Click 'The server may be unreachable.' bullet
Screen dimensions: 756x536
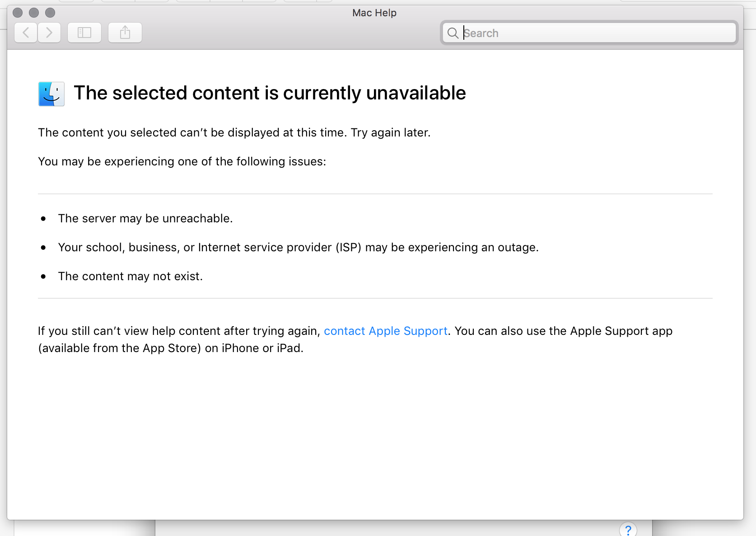pos(145,219)
